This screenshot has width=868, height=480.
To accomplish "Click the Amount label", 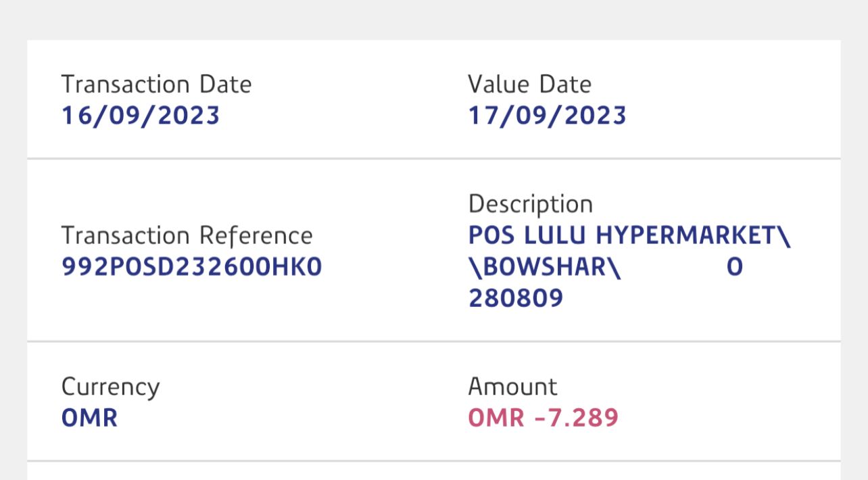I will pos(512,387).
